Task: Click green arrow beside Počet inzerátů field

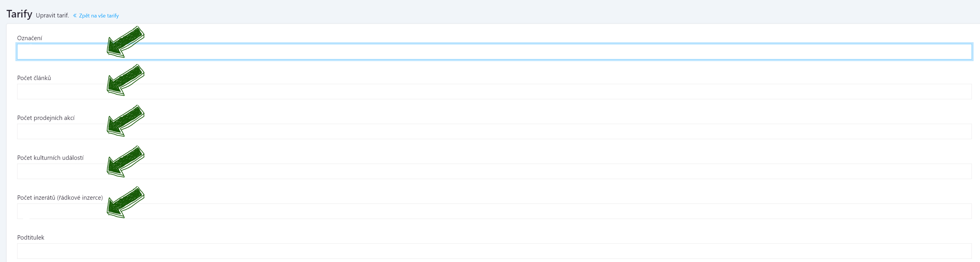Action: pyautogui.click(x=126, y=202)
